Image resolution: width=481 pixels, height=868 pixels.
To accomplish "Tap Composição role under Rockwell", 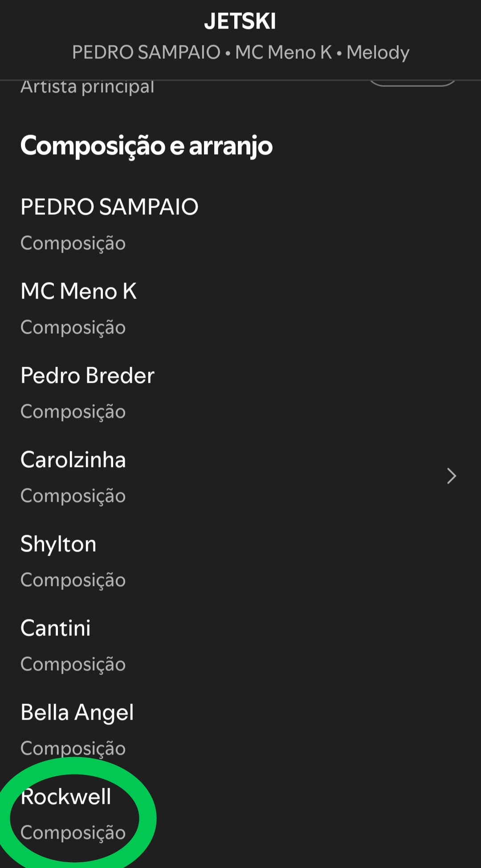I will click(x=73, y=832).
